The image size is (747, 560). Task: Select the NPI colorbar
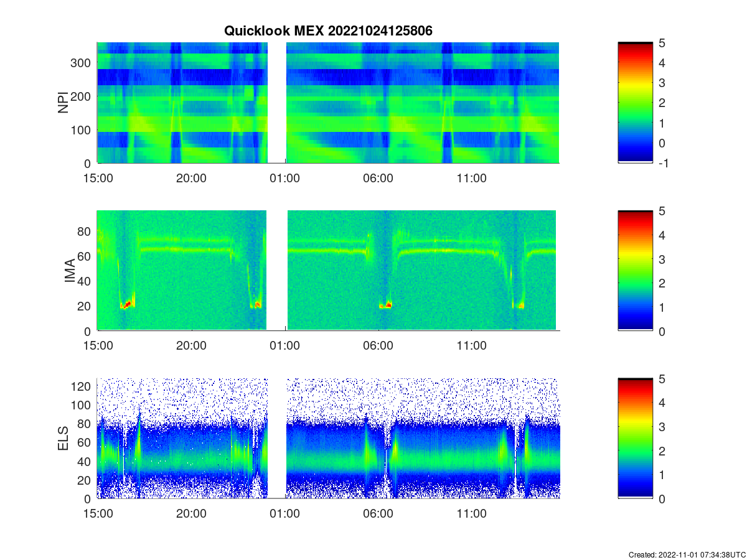pos(635,103)
